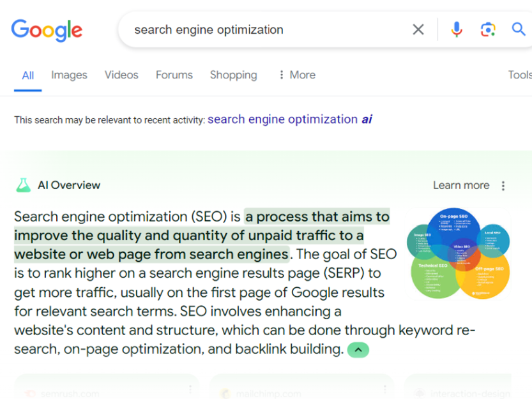Click the Learn more link
The image size is (532, 399).
(461, 185)
